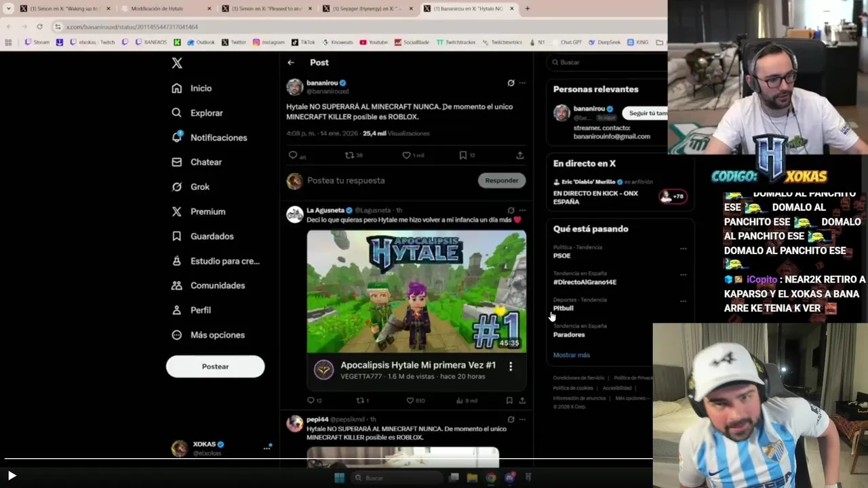
Task: Open more options on bananirou's post
Action: click(522, 83)
